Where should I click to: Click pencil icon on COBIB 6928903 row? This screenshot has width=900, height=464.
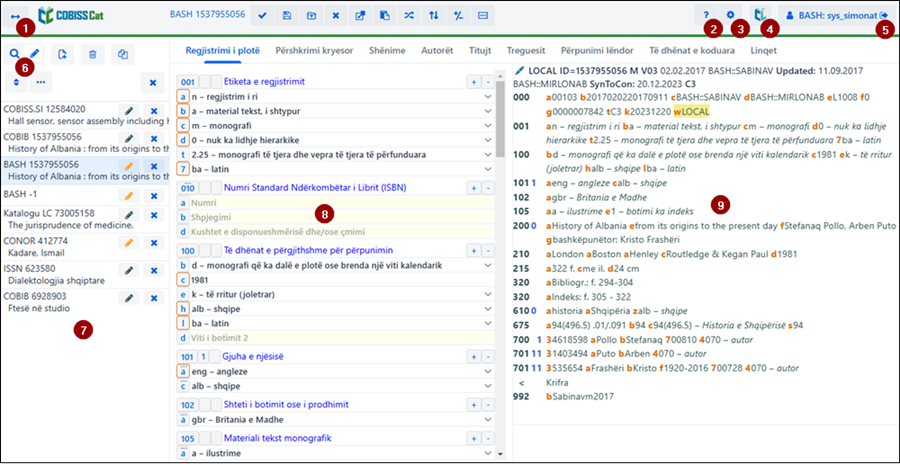[x=129, y=298]
